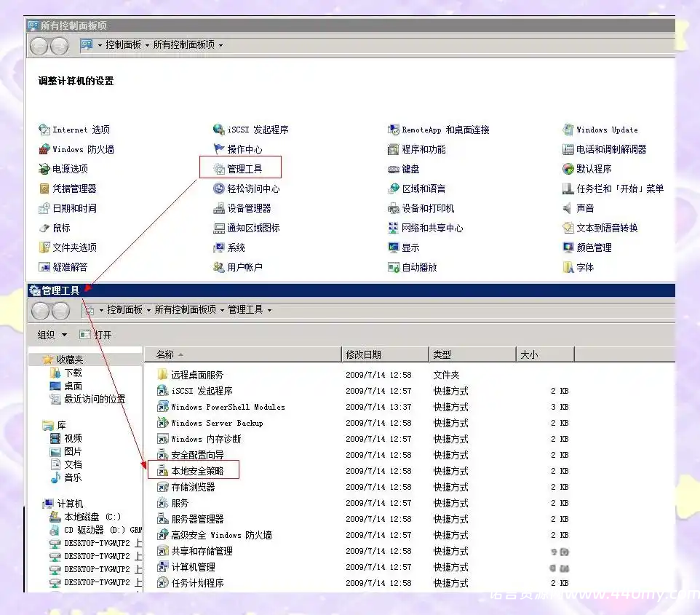700x615 pixels.
Task: Click the 文本到语音转换 link
Action: pos(607,229)
